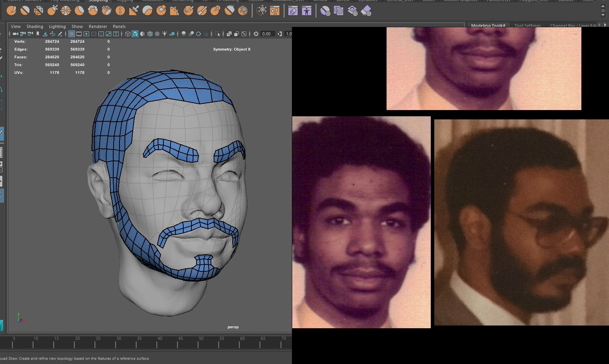Open the Renderer menu
The height and width of the screenshot is (364, 609).
pos(98,26)
